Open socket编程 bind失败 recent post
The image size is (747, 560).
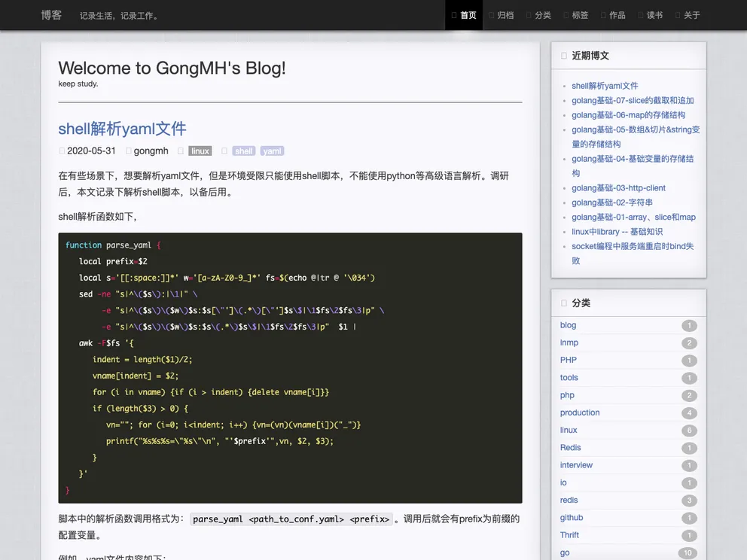point(632,253)
